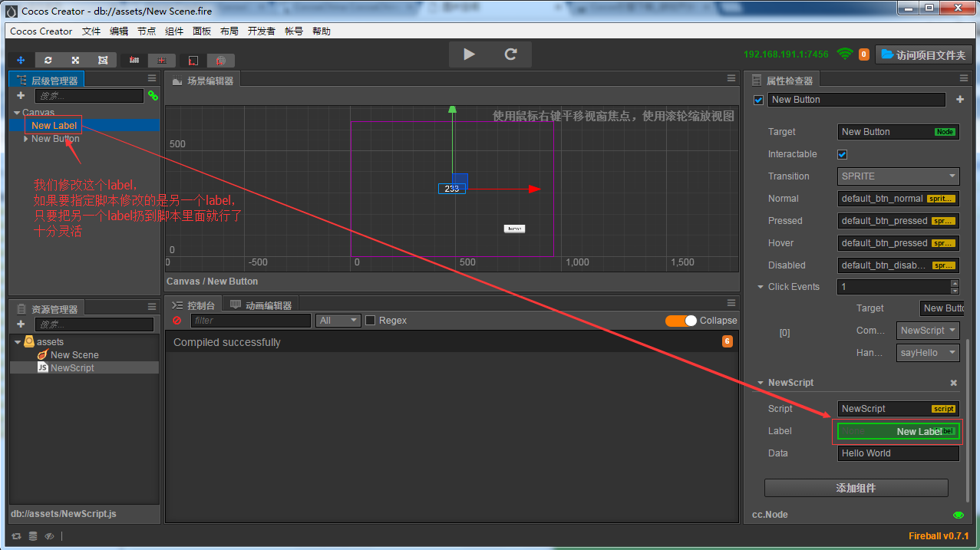The height and width of the screenshot is (550, 980).
Task: Collapse the Click Events section
Action: point(761,287)
